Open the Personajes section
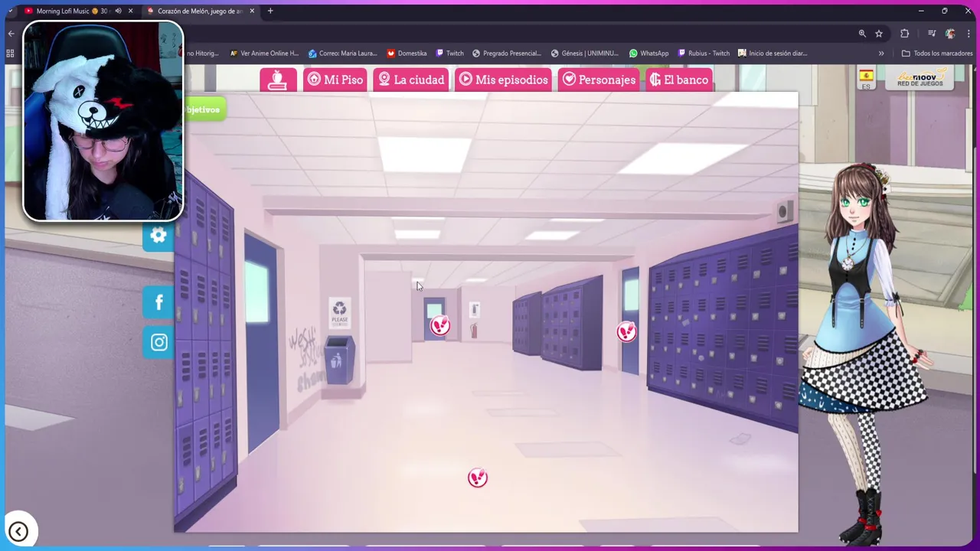This screenshot has width=980, height=551. point(599,80)
